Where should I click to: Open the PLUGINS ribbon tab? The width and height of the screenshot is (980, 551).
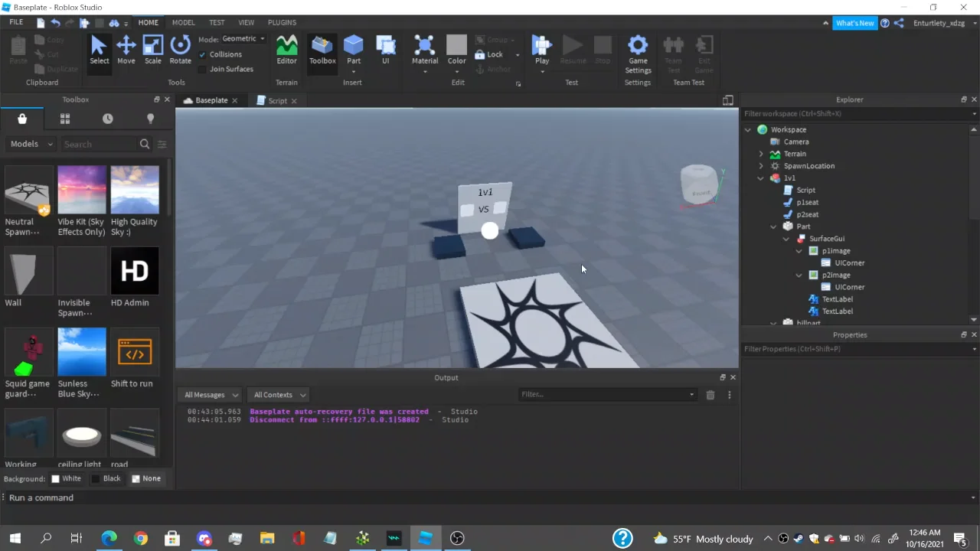pos(282,23)
